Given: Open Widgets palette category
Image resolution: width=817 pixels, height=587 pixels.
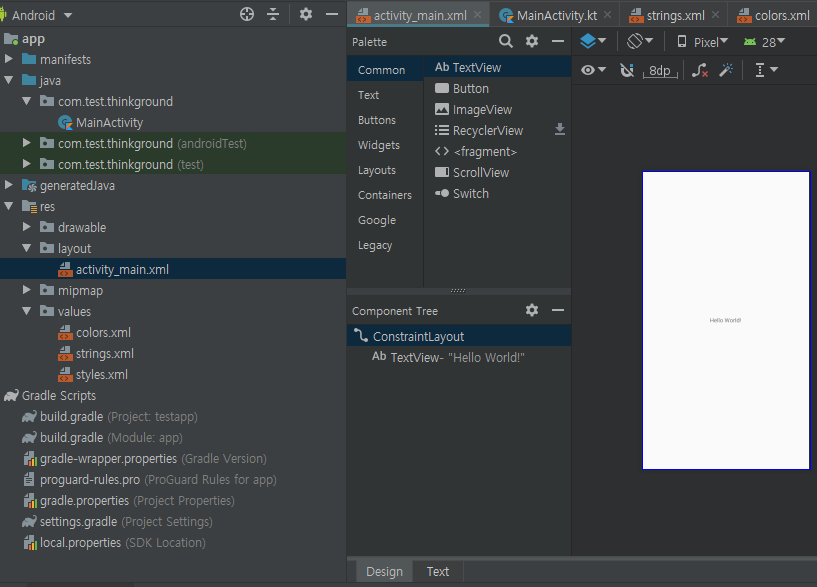Looking at the screenshot, I should [385, 145].
